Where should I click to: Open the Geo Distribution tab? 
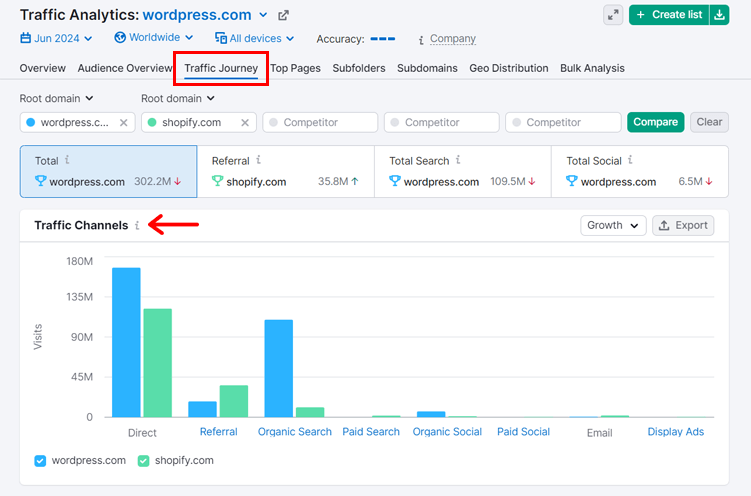(509, 68)
